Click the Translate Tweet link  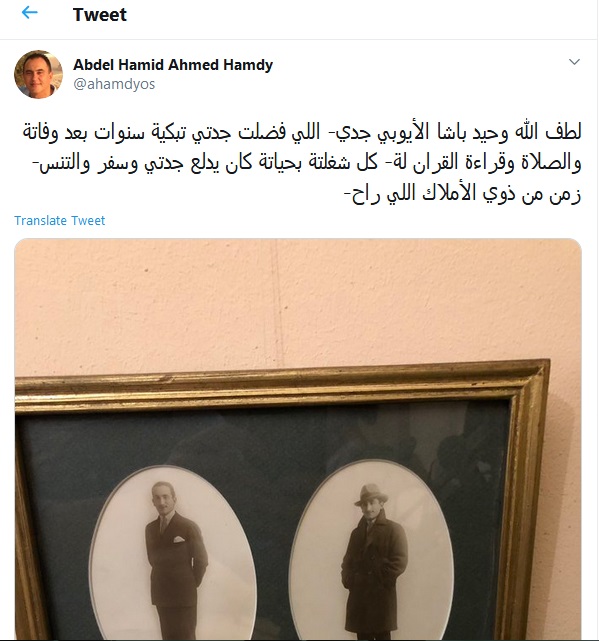tap(60, 220)
